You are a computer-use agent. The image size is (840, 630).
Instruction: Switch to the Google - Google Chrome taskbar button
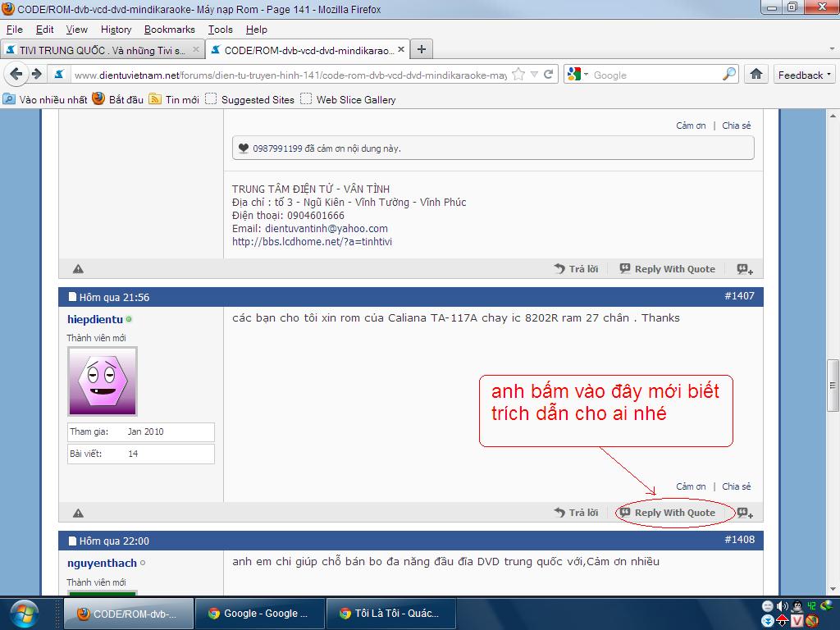click(x=260, y=614)
